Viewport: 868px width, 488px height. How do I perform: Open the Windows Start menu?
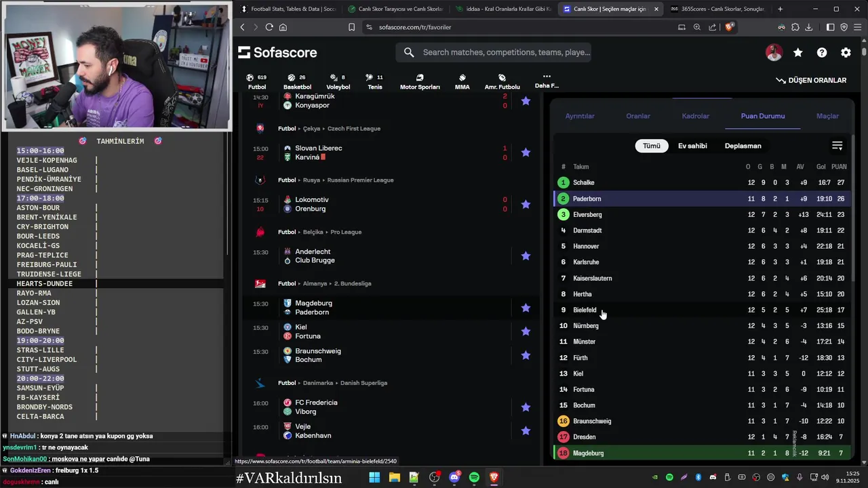(374, 478)
